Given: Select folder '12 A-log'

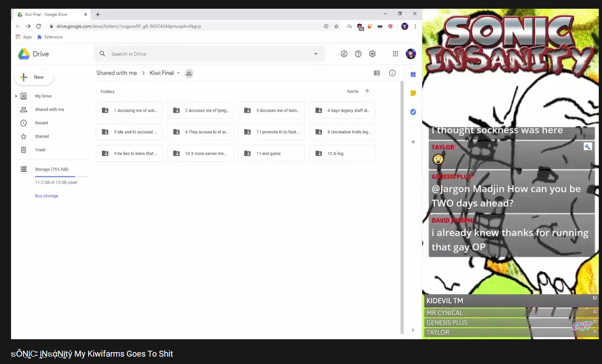Looking at the screenshot, I should [343, 154].
